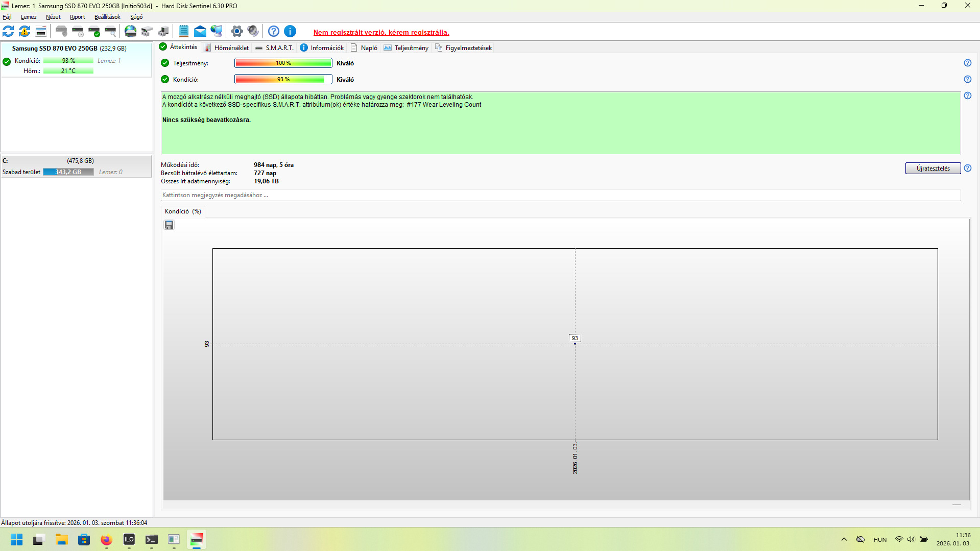Click the toolbar question mark help icon
The height and width of the screenshot is (551, 980).
tap(274, 31)
